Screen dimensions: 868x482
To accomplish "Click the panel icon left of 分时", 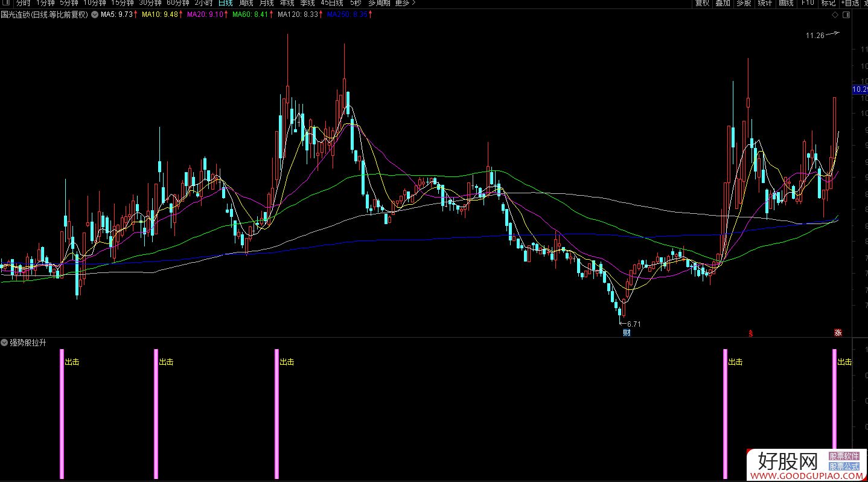I will (x=5, y=2).
